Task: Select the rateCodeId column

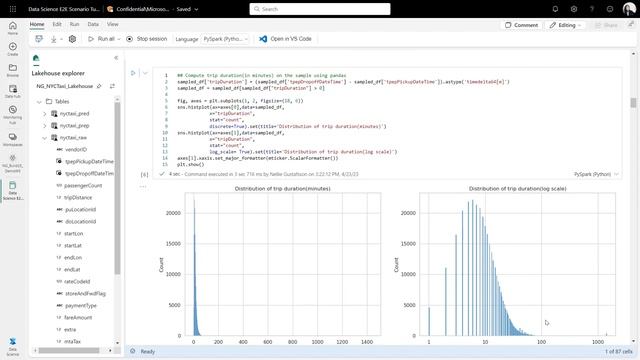Action: tap(73, 282)
